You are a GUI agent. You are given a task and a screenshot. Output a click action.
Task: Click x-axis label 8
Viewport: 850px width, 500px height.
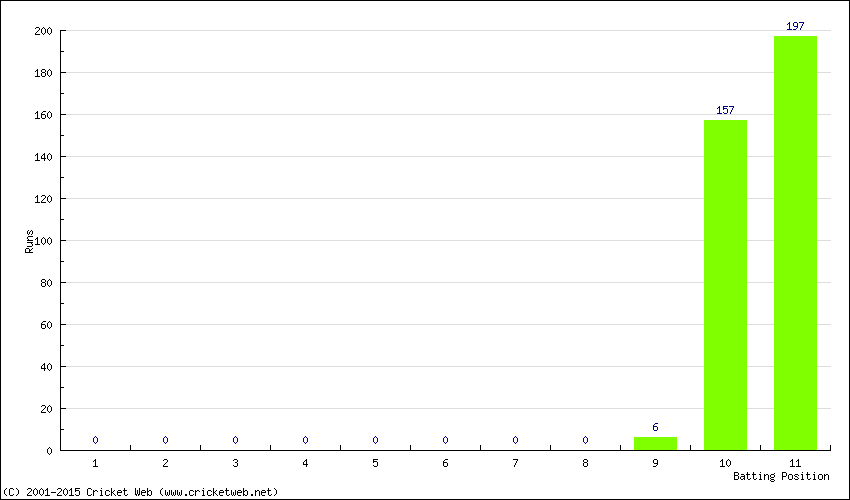585,463
